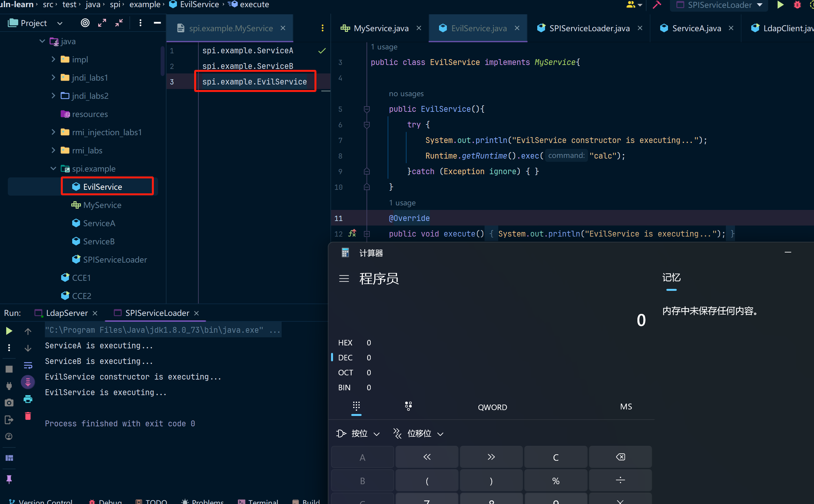Open the Run panel layout icon
The width and height of the screenshot is (814, 504).
(9, 458)
